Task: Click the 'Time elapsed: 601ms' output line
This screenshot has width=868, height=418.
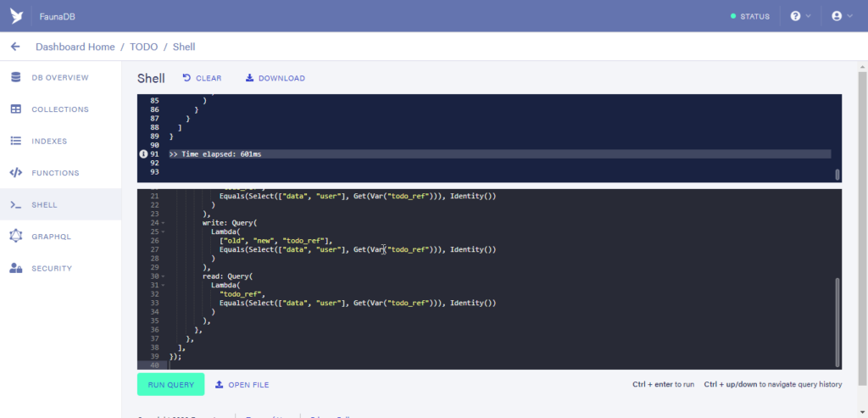Action: (215, 154)
